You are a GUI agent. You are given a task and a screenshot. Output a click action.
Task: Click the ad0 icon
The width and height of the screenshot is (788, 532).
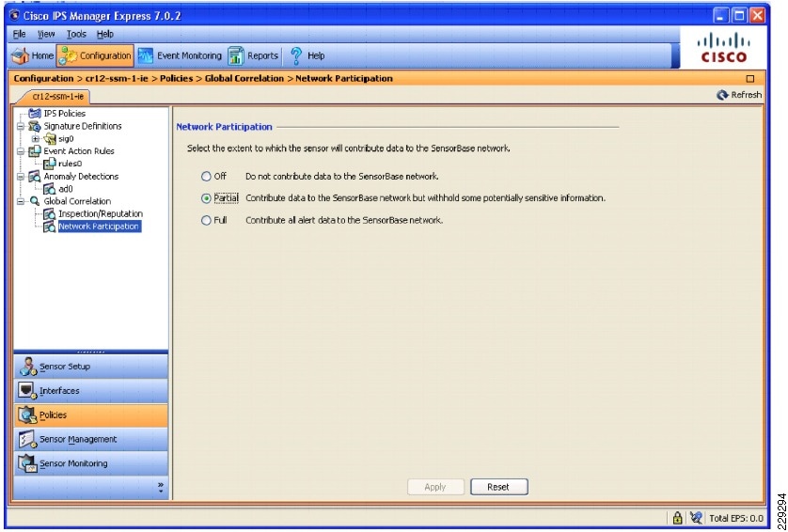click(50, 189)
